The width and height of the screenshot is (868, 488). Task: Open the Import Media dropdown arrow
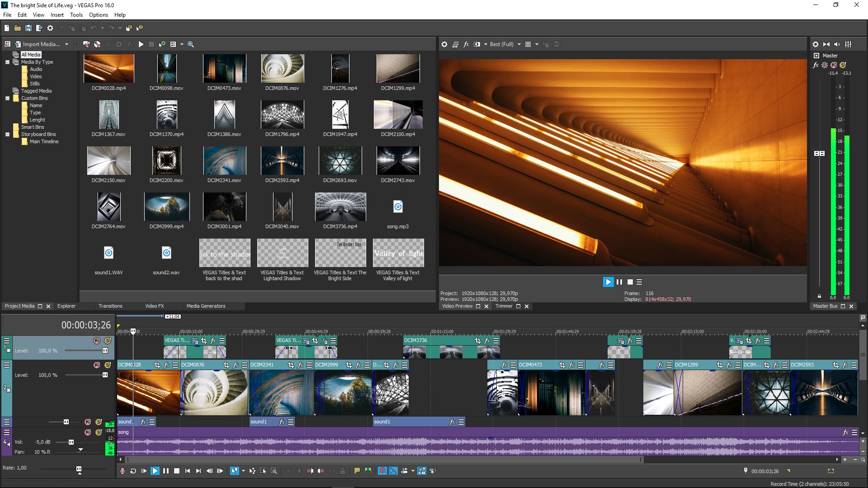[66, 44]
